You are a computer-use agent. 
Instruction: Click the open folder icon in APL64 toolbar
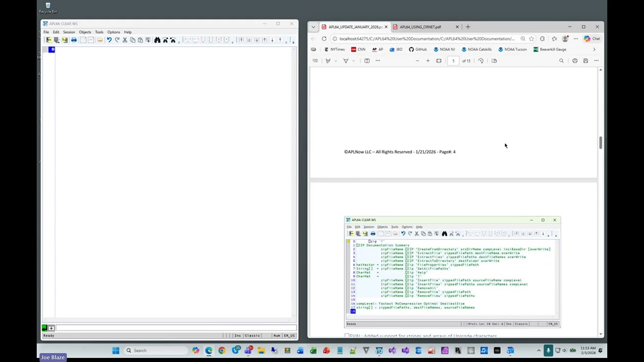pyautogui.click(x=100, y=40)
